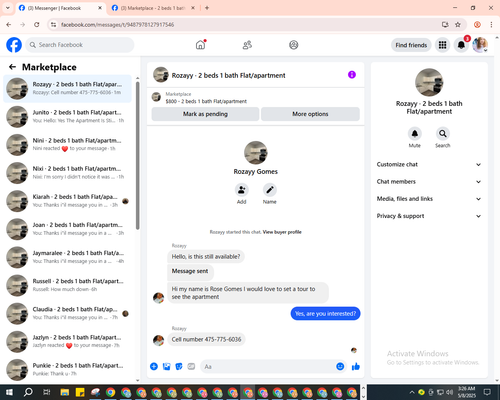
Task: Open the account profile picture menu
Action: (x=480, y=45)
